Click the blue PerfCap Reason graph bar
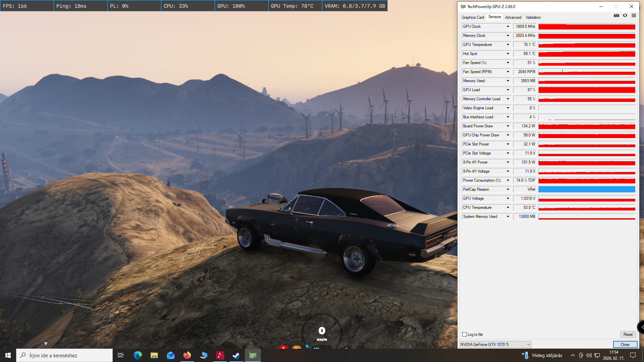This screenshot has height=362, width=644. pyautogui.click(x=587, y=189)
